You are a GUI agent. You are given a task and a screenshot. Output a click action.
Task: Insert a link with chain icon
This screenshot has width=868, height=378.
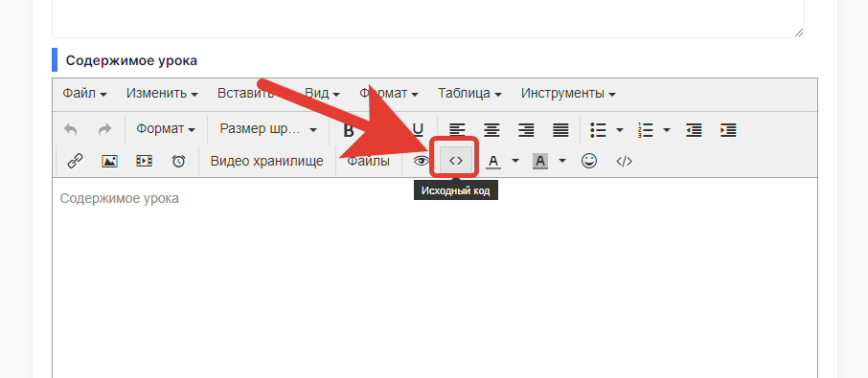(75, 162)
